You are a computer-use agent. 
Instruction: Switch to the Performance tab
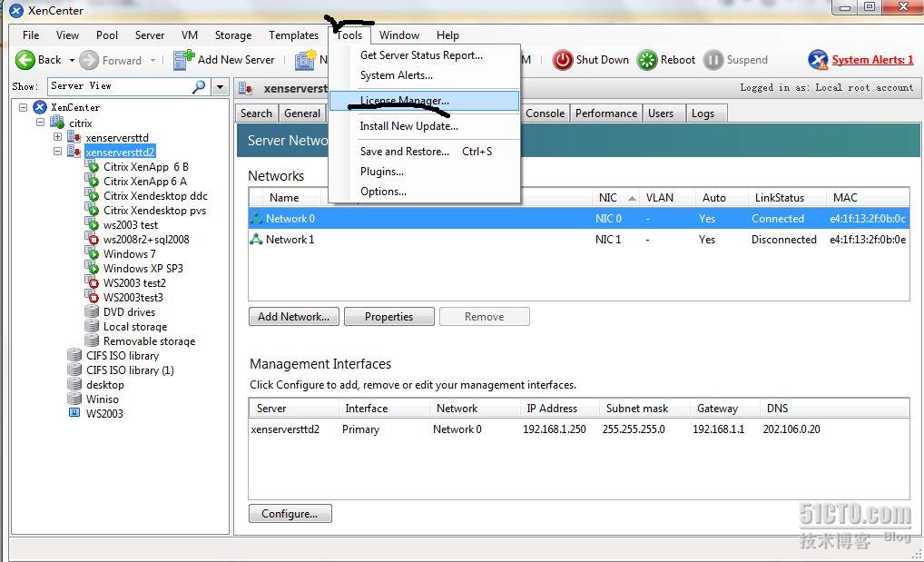point(605,113)
